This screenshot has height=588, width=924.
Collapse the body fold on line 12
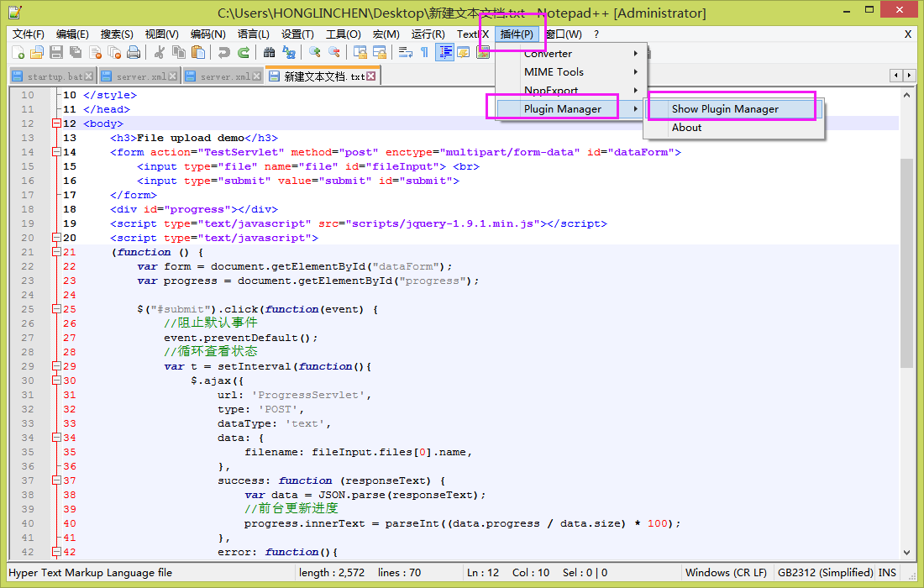56,123
